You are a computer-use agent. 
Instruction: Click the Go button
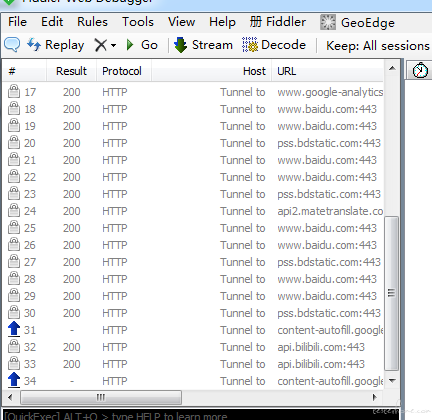coord(142,45)
